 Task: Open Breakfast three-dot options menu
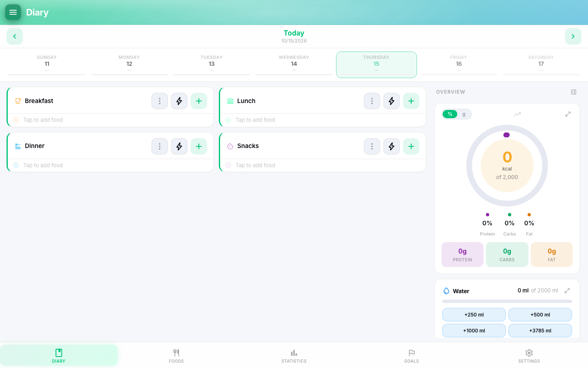point(160,101)
